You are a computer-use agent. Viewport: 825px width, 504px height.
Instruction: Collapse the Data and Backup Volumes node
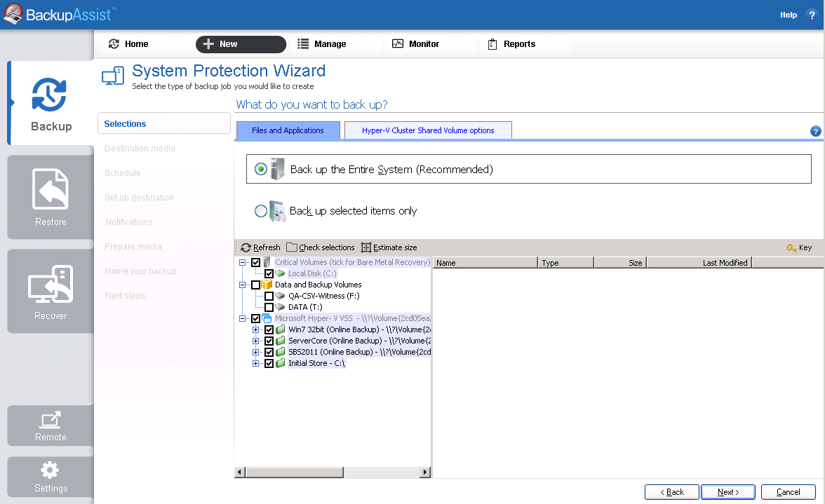tap(242, 285)
